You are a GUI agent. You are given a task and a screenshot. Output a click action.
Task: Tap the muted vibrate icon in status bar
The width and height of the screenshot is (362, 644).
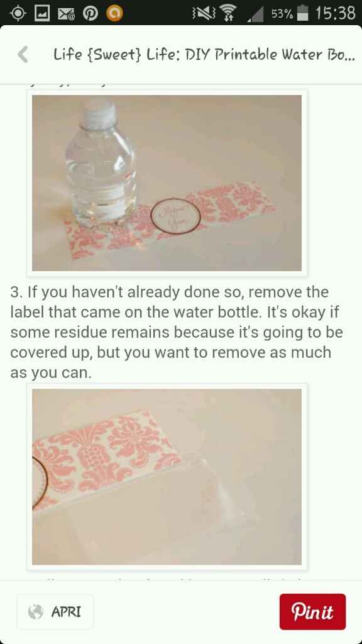point(204,14)
